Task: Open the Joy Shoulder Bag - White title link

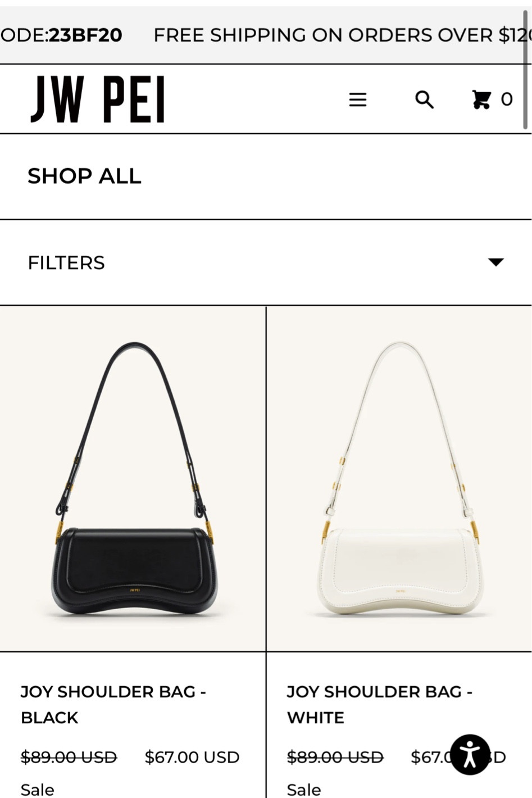Action: (379, 704)
